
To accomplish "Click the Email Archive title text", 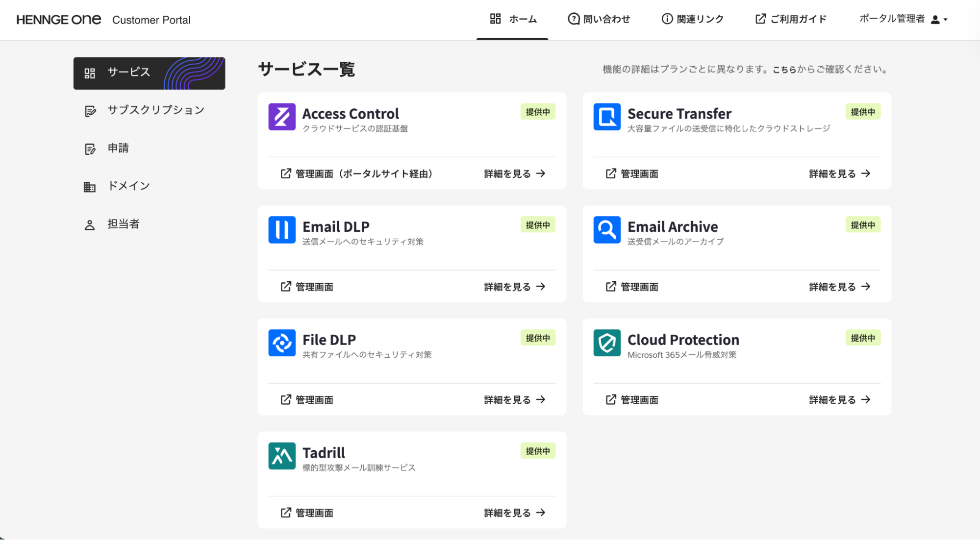I will [673, 226].
